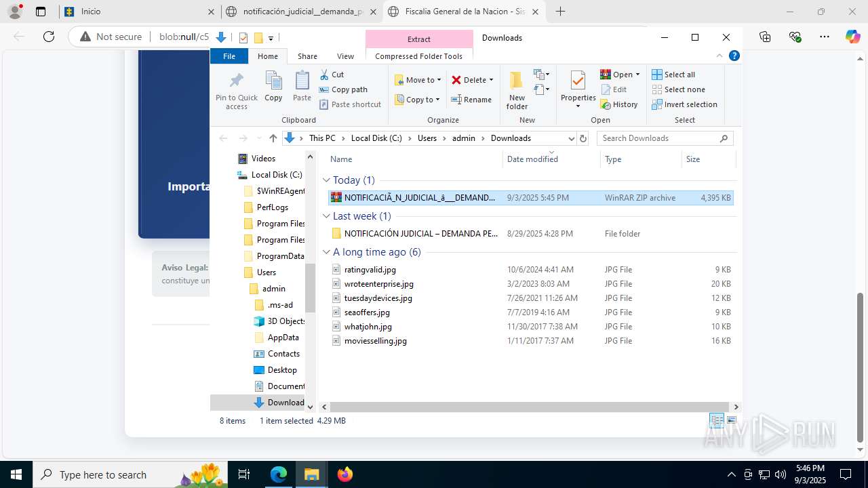Click the Rename button
This screenshot has height=488, width=868.
(x=471, y=100)
